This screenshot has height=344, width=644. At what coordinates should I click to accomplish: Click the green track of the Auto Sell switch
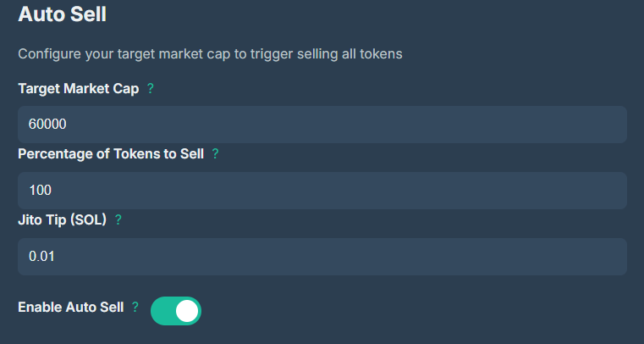[x=163, y=311]
